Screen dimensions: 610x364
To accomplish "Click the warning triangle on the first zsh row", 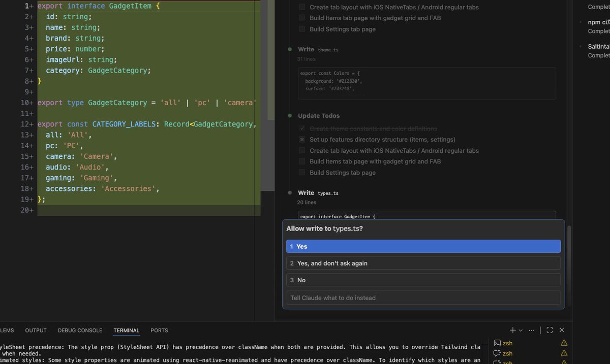I will (x=564, y=343).
